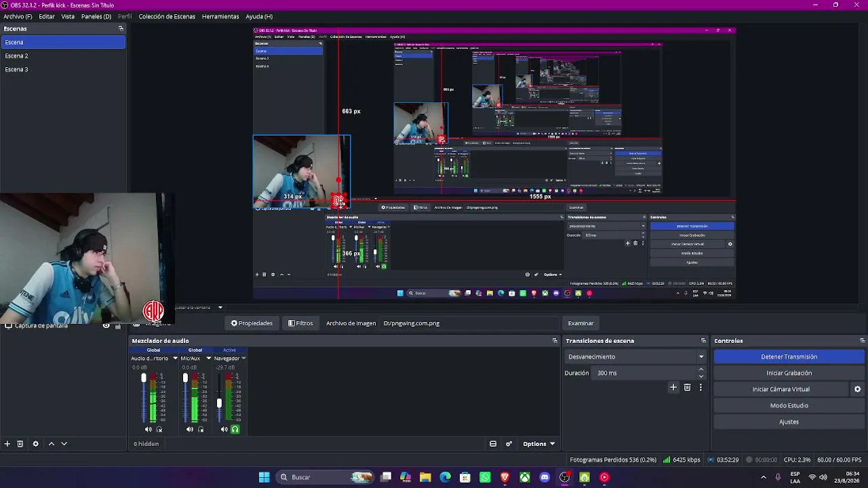The image size is (868, 488).
Task: Open the source Propiedades button
Action: click(x=252, y=323)
